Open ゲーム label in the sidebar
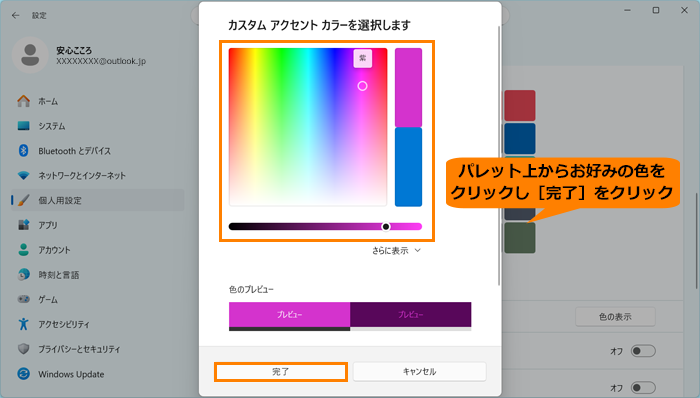 48,299
